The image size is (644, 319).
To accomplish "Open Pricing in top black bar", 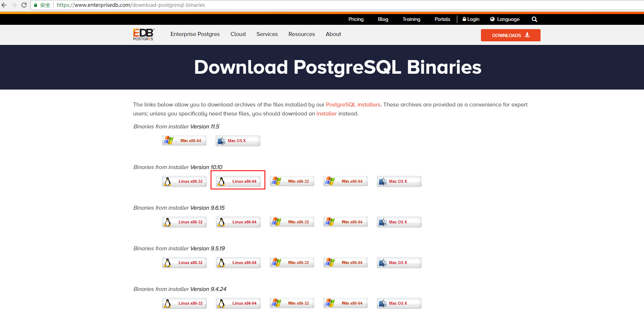I will point(356,19).
